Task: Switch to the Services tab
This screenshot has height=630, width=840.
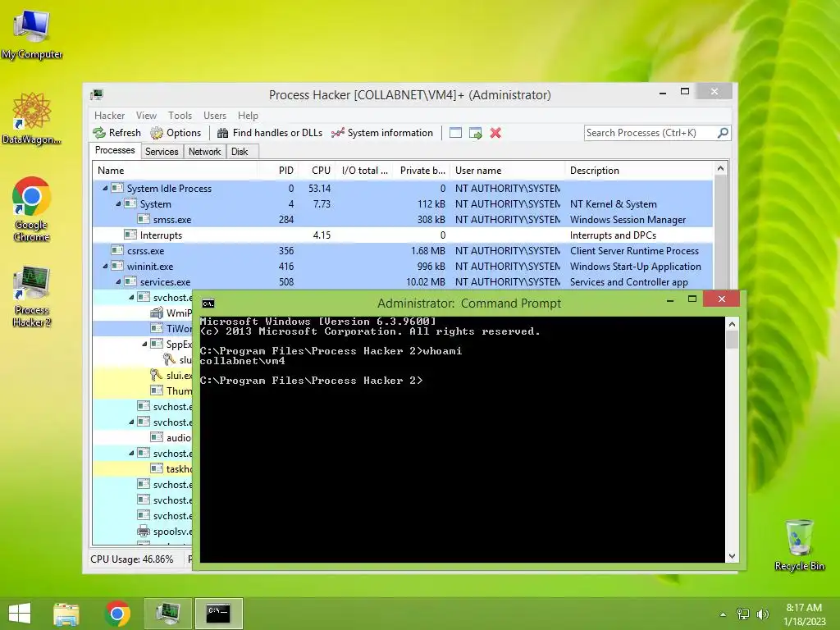Action: (162, 152)
